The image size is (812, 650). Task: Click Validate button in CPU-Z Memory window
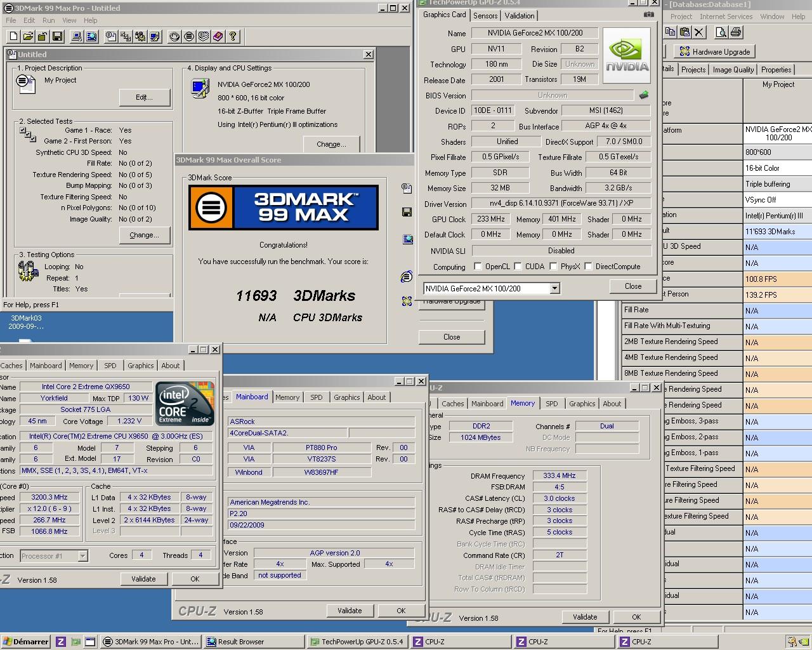(585, 617)
